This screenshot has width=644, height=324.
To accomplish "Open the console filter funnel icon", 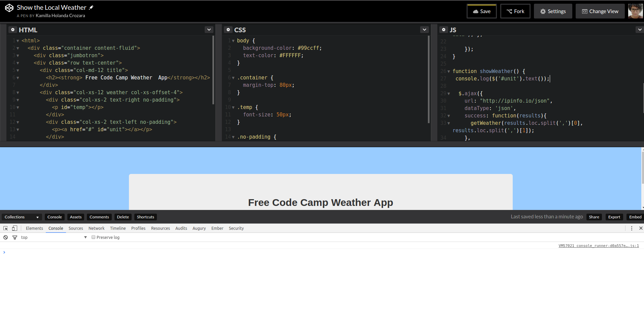I will click(15, 237).
